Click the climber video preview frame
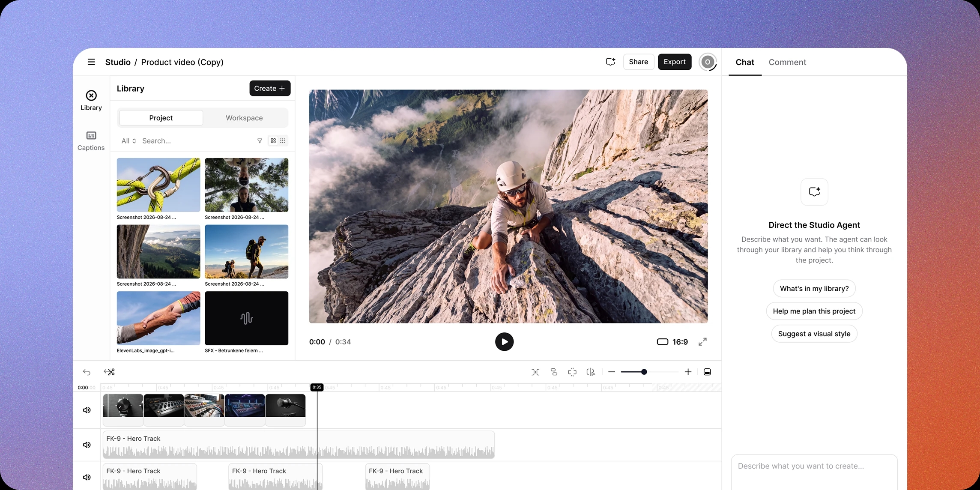The image size is (980, 490). pyautogui.click(x=508, y=206)
